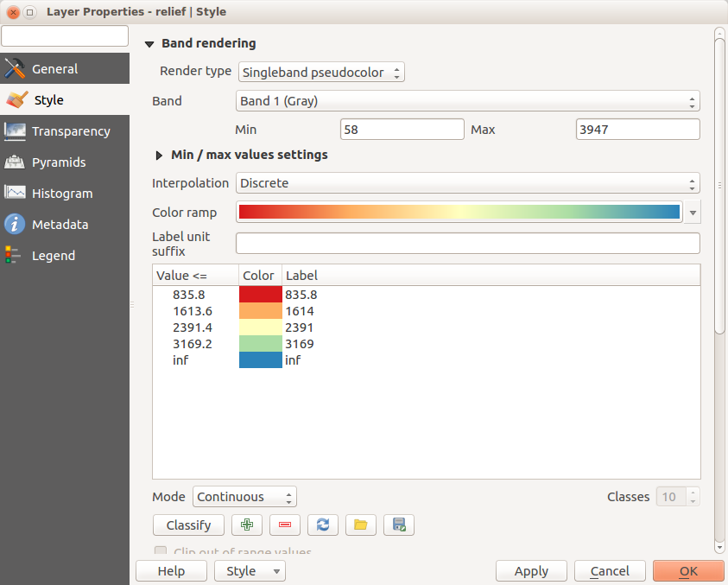Apply the style changes
Screen dimensions: 728x585
[531, 570]
